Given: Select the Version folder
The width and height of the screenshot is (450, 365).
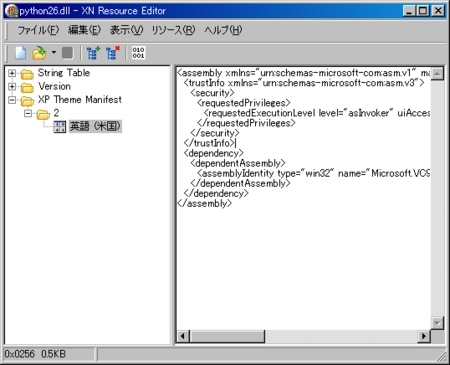Looking at the screenshot, I should 54,86.
